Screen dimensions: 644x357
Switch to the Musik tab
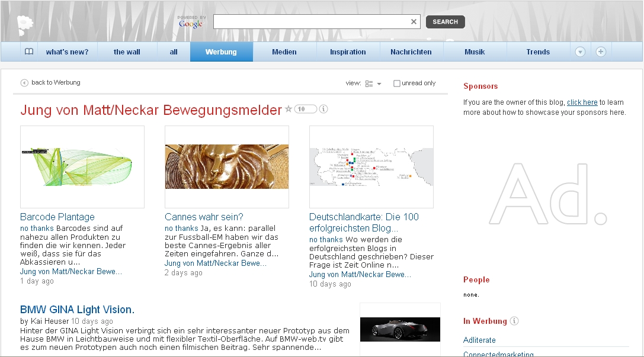point(475,52)
